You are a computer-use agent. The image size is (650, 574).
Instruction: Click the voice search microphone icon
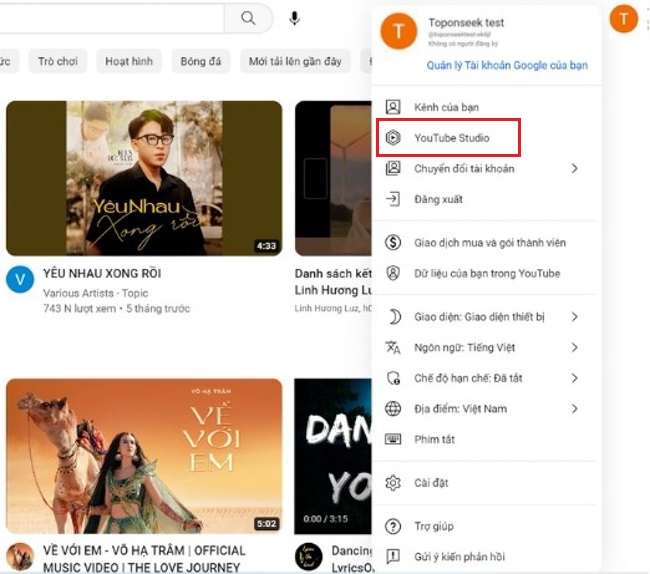pyautogui.click(x=295, y=18)
